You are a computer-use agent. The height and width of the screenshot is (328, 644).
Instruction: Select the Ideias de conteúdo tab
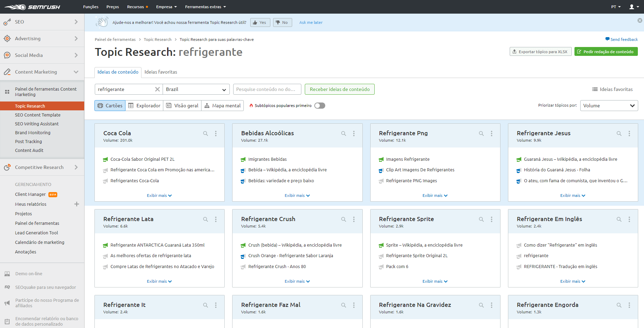tap(118, 72)
